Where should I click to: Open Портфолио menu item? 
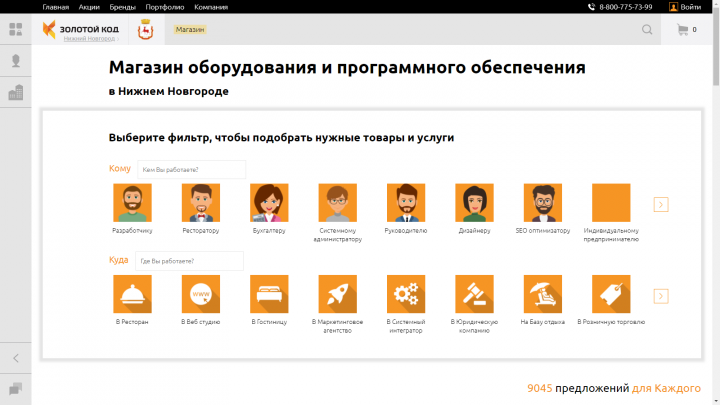click(165, 7)
